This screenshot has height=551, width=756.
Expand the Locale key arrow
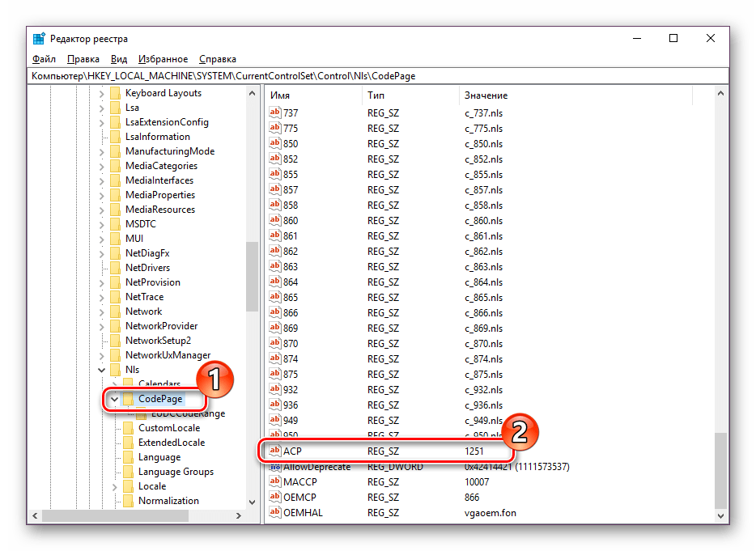click(114, 486)
